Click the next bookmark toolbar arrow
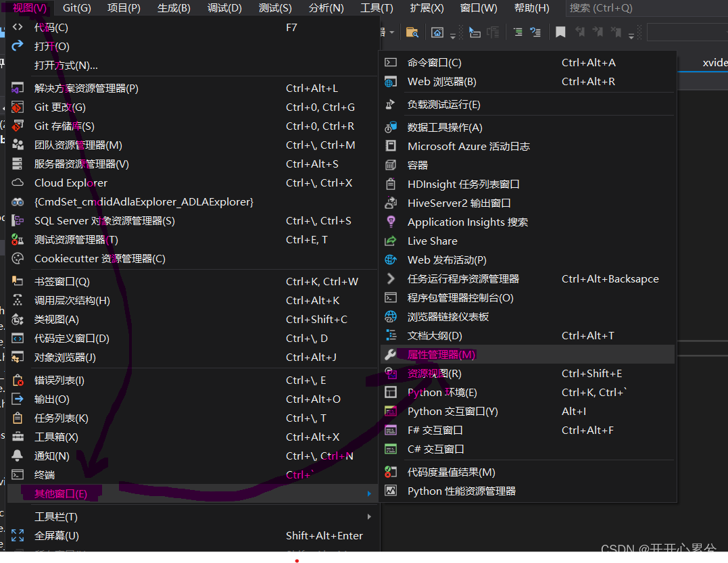Image resolution: width=728 pixels, height=563 pixels. [598, 32]
